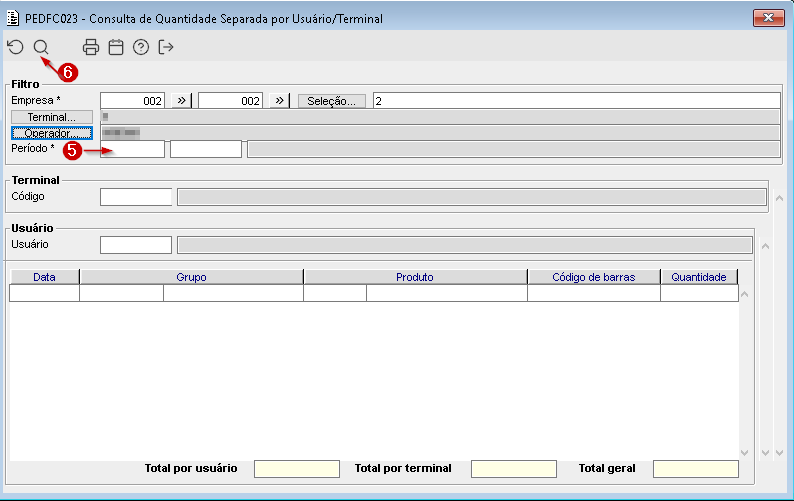Click the Terminal... button
794x501 pixels.
(x=52, y=117)
